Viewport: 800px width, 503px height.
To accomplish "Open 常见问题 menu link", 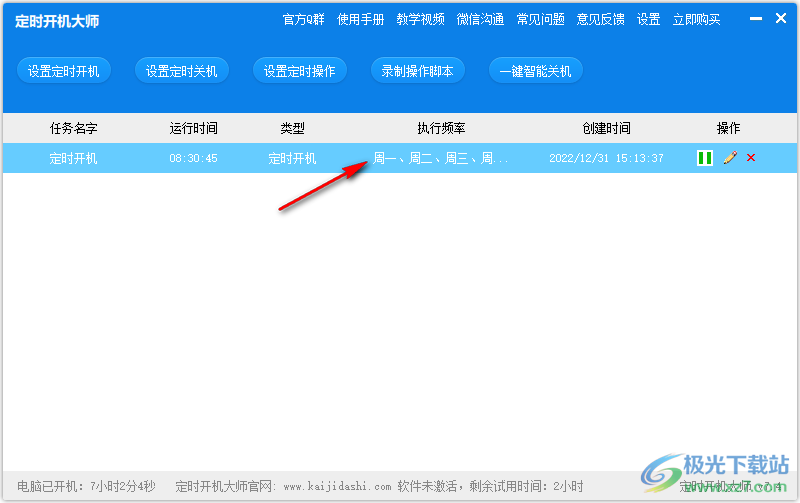I will point(540,19).
